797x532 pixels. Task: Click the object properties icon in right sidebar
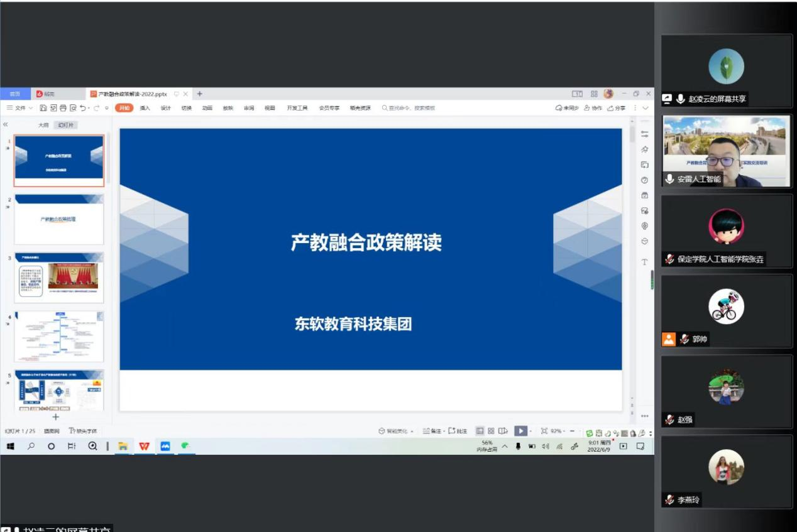click(644, 134)
